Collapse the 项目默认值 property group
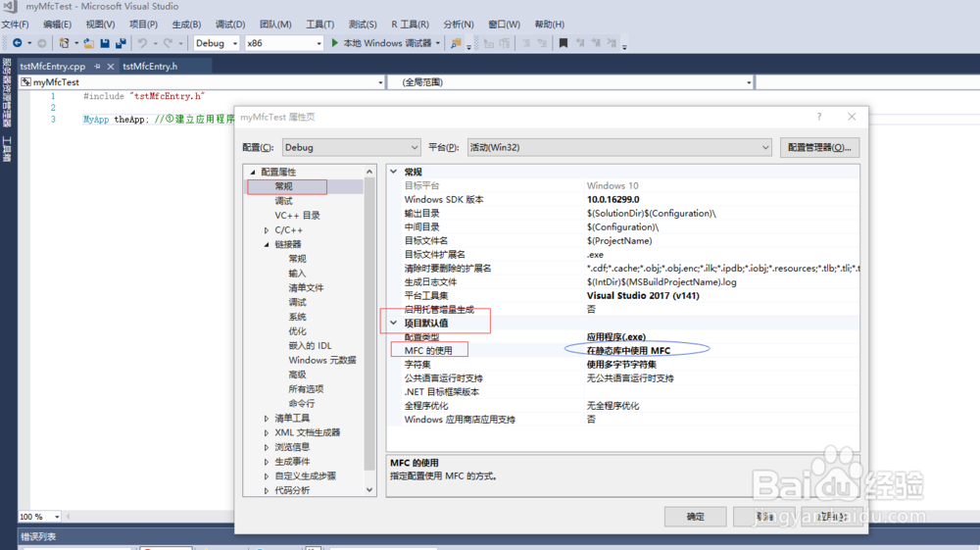 click(x=393, y=324)
